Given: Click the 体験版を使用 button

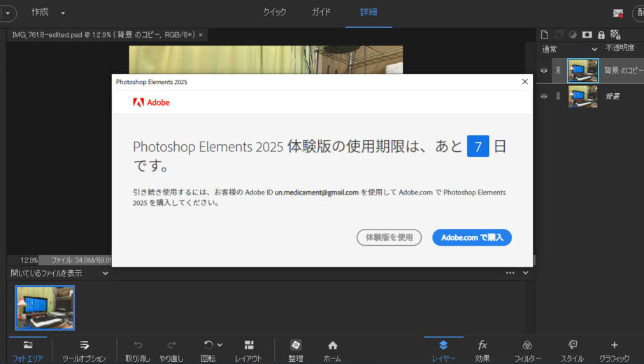Looking at the screenshot, I should coord(389,237).
